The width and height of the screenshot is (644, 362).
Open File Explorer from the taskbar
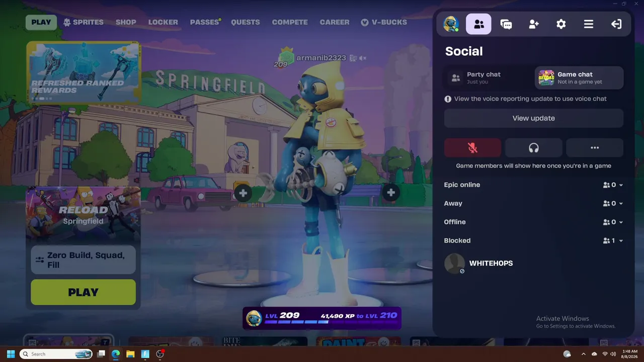(130, 354)
